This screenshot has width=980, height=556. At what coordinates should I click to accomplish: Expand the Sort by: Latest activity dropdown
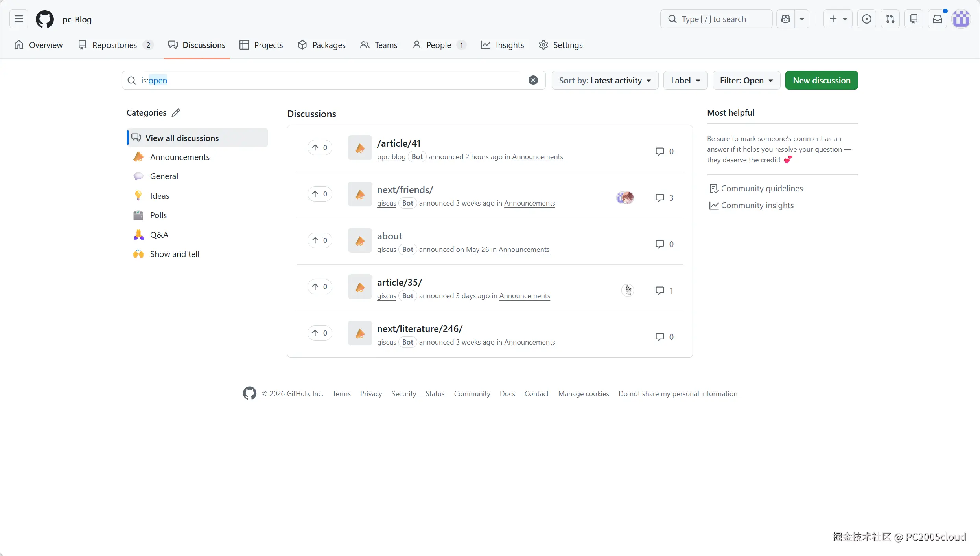pyautogui.click(x=605, y=80)
